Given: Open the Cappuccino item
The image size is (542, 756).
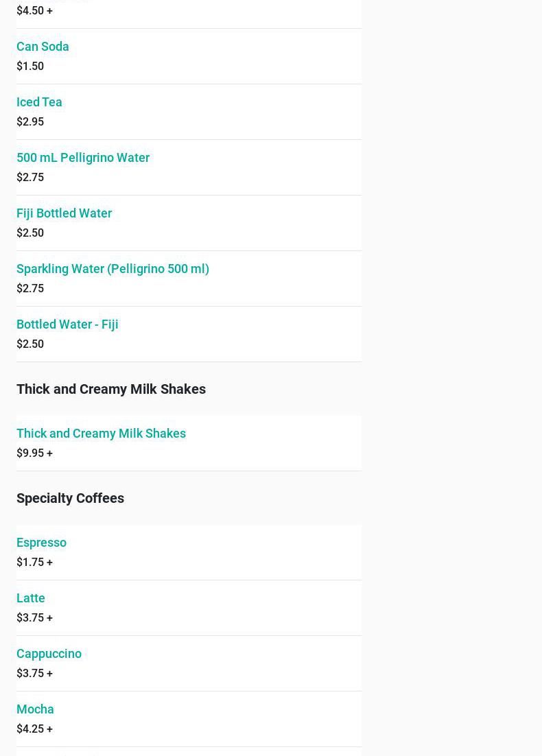Looking at the screenshot, I should pyautogui.click(x=49, y=654).
